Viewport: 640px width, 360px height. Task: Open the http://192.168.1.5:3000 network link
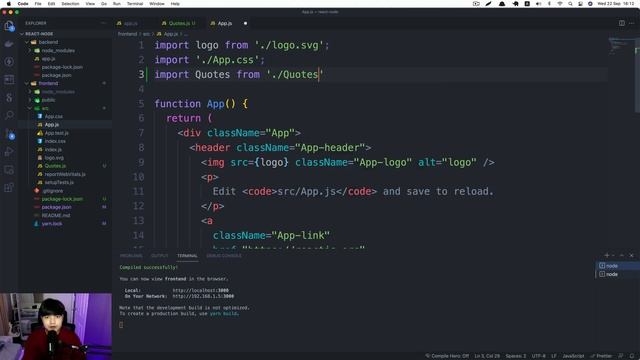coord(203,296)
